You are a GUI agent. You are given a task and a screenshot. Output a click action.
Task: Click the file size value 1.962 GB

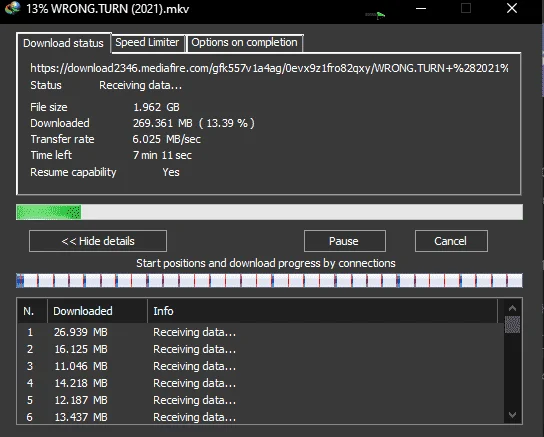[156, 107]
